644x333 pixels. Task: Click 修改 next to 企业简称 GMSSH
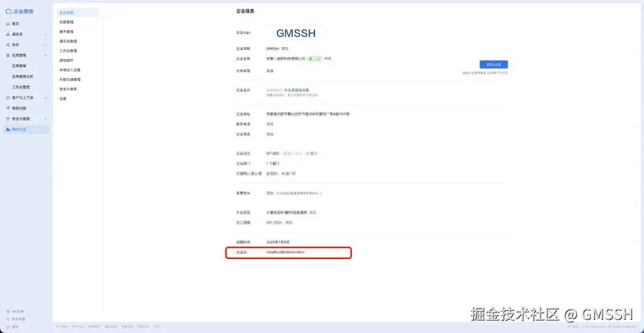point(284,48)
